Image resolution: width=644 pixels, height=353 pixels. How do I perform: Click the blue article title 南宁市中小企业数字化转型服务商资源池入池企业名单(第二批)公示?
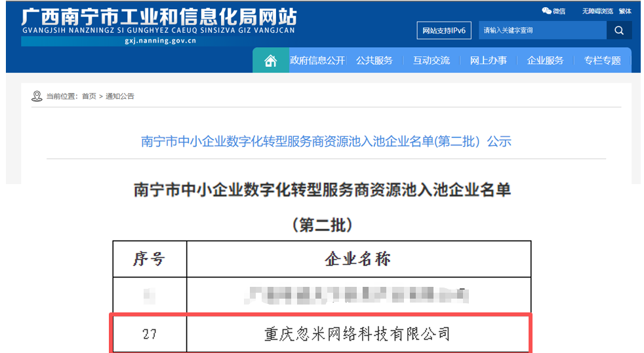(x=326, y=141)
